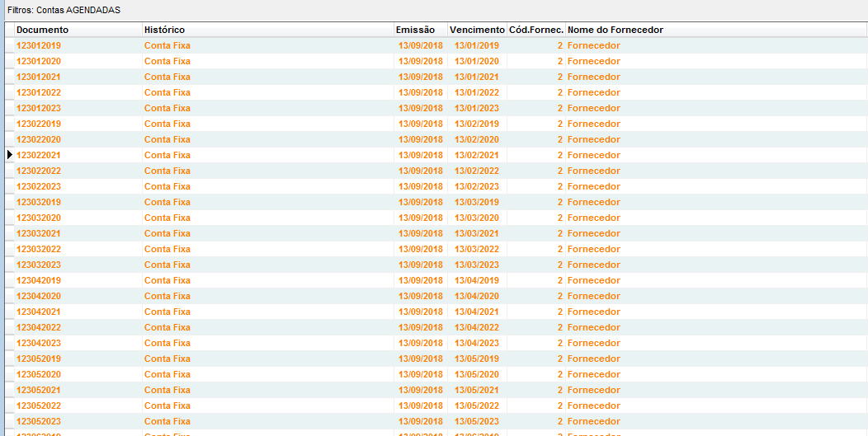Screen dimensions: 868x436
Task: Select the Cód.Fornec. column header
Action: coord(535,30)
